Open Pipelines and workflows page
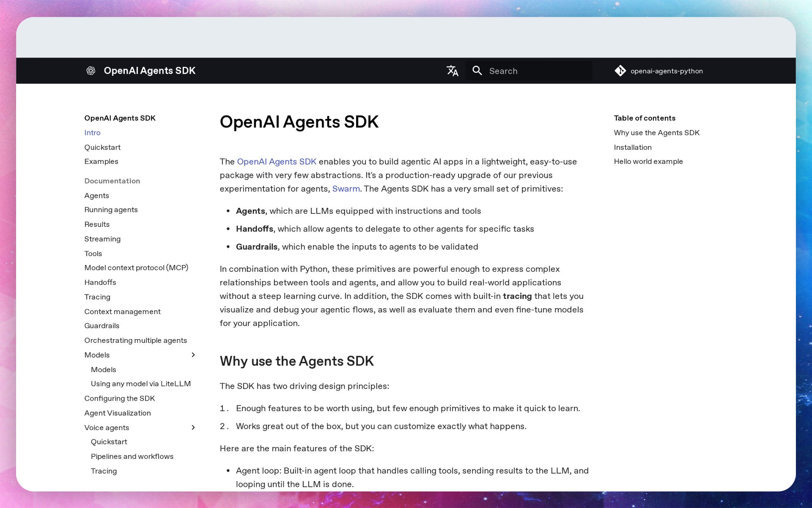The width and height of the screenshot is (812, 508). (132, 456)
